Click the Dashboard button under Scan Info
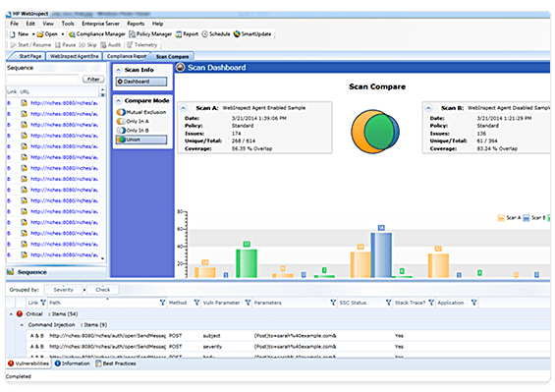The width and height of the screenshot is (555, 392). [x=141, y=82]
